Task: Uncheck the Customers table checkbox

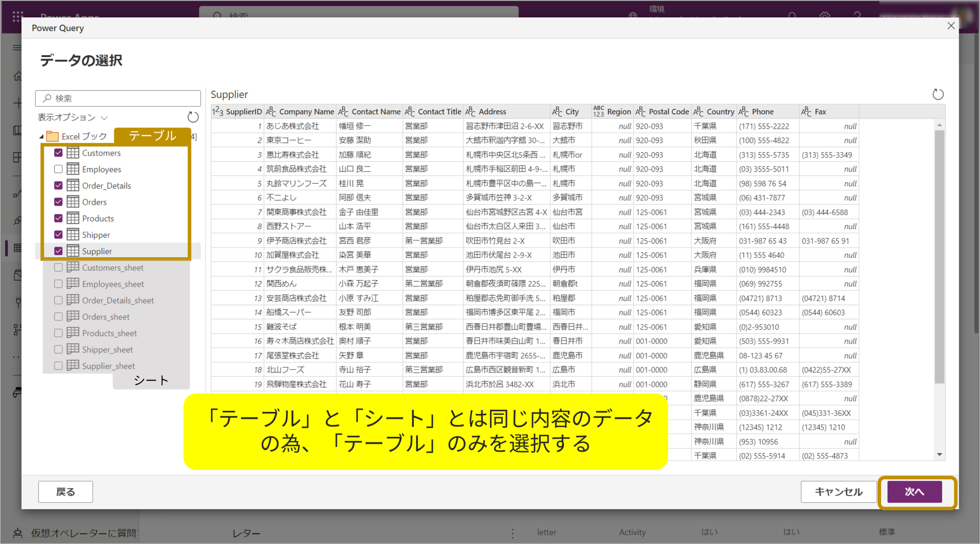Action: point(58,153)
